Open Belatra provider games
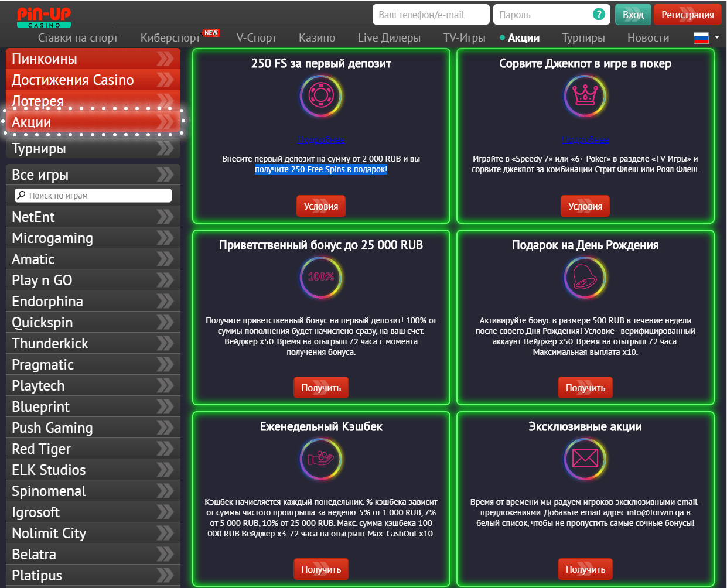The width and height of the screenshot is (727, 588). coord(93,554)
